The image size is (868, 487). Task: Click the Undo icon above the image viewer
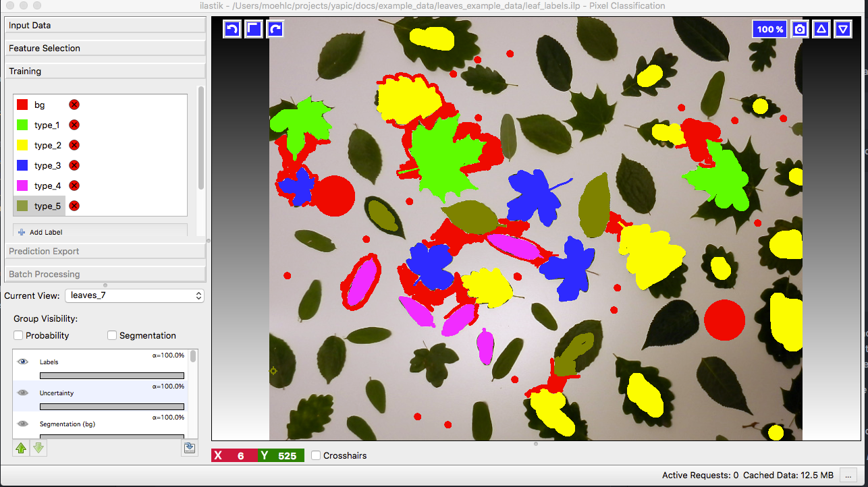point(232,29)
